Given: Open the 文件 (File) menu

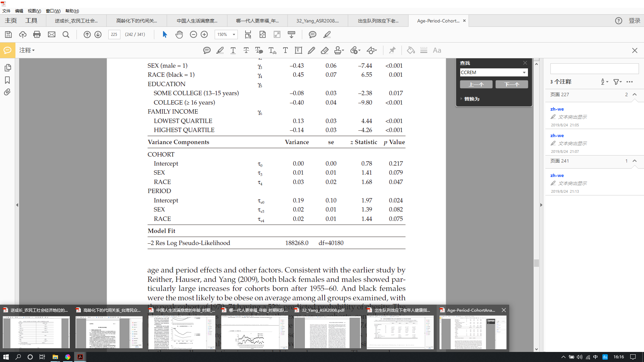Looking at the screenshot, I should point(6,11).
